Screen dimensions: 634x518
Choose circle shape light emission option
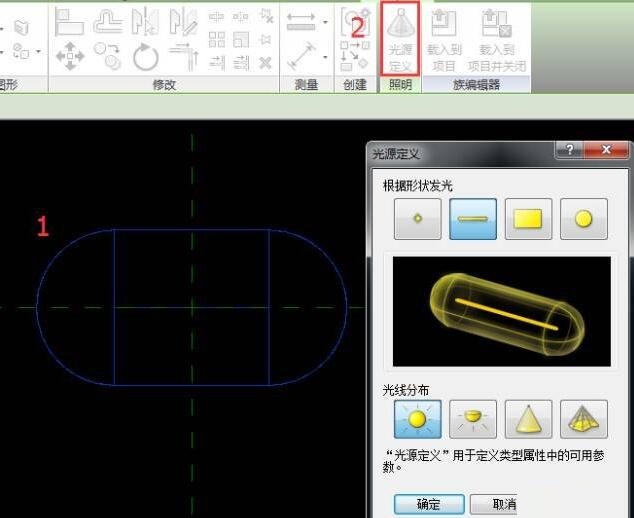[584, 219]
